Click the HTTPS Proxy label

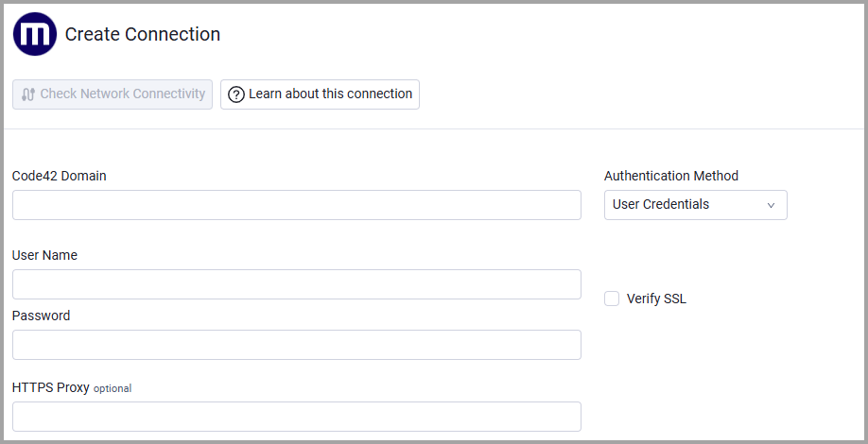[51, 387]
